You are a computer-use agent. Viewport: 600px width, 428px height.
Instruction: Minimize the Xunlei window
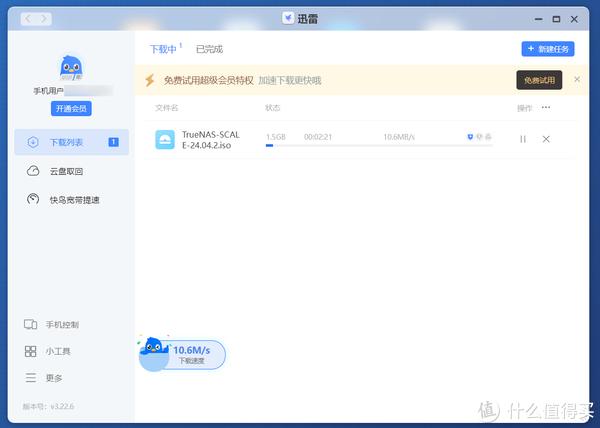tap(539, 19)
